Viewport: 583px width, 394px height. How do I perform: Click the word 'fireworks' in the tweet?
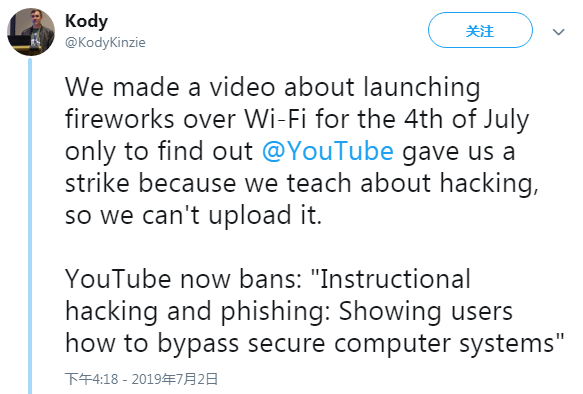pos(119,119)
